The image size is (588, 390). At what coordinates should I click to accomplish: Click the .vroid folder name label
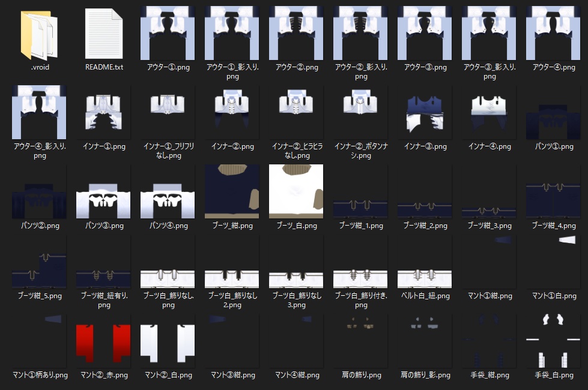[x=40, y=67]
